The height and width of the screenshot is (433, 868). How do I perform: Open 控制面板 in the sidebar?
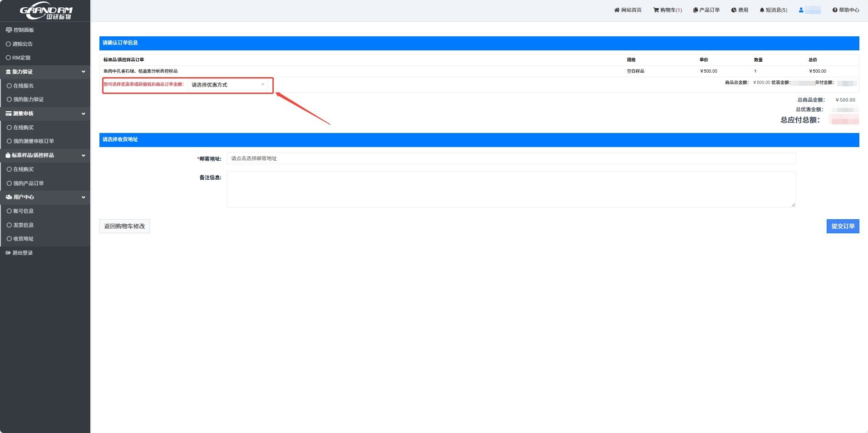[x=23, y=30]
